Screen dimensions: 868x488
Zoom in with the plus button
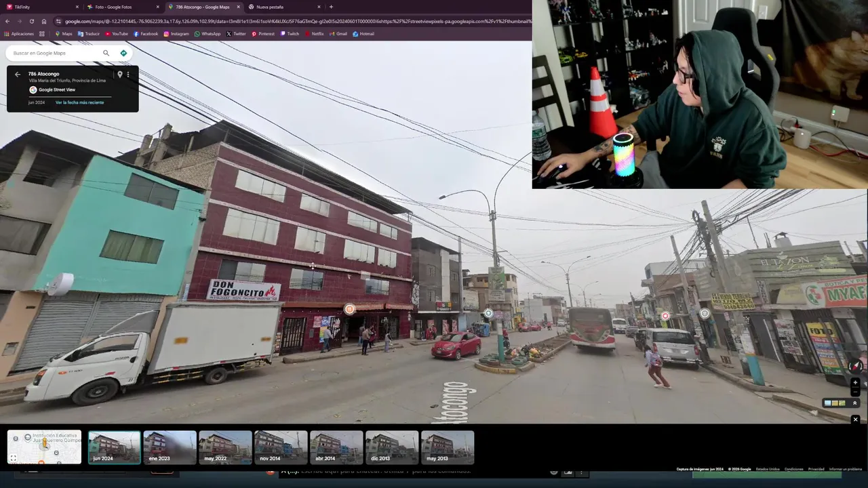coord(855,383)
